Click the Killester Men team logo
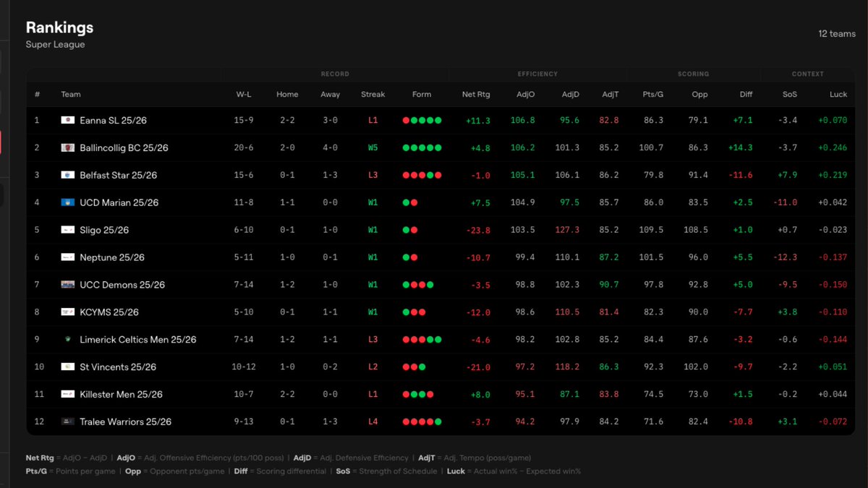This screenshot has height=488, width=868. click(x=68, y=394)
